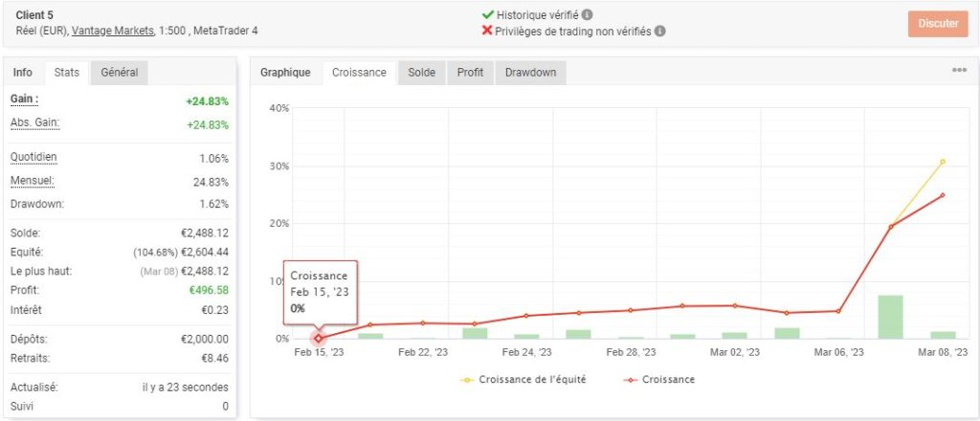This screenshot has width=980, height=421.
Task: Click the Quotidien label
Action: (x=33, y=157)
